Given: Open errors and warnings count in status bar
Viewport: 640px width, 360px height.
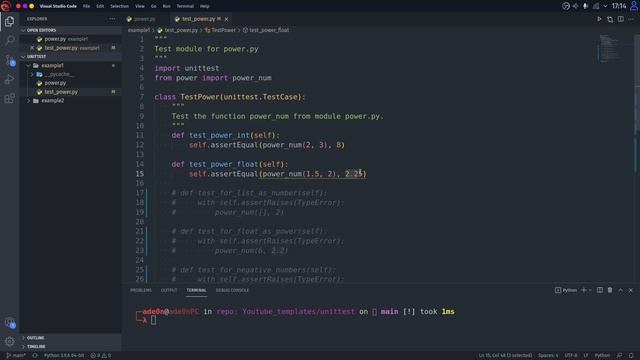Looking at the screenshot, I should [101, 356].
